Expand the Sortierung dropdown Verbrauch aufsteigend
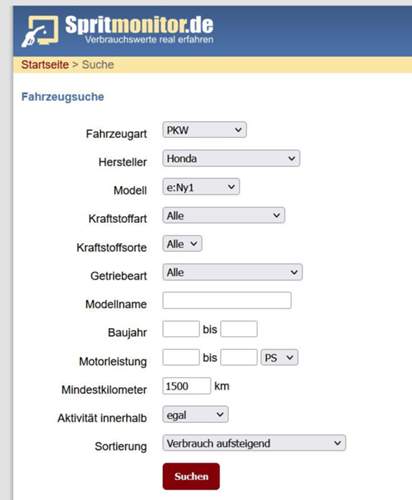 254,443
